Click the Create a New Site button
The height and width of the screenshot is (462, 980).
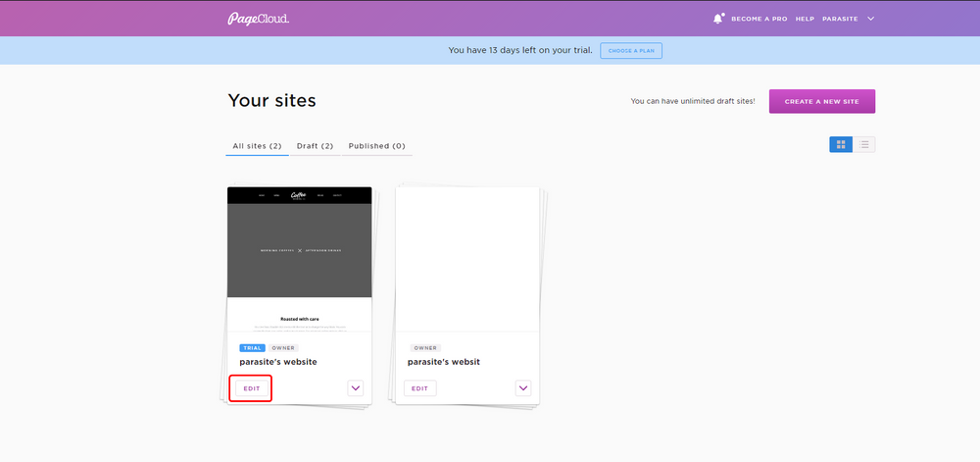click(x=822, y=101)
